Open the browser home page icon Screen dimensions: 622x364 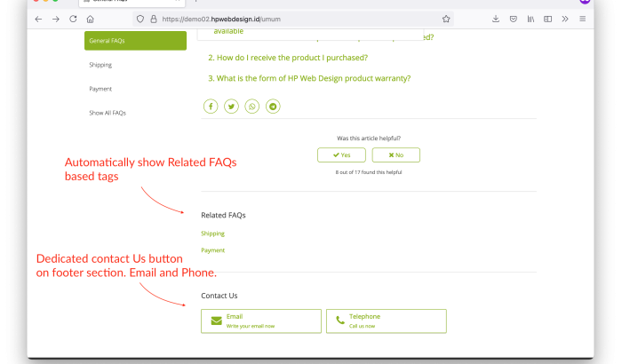point(91,19)
